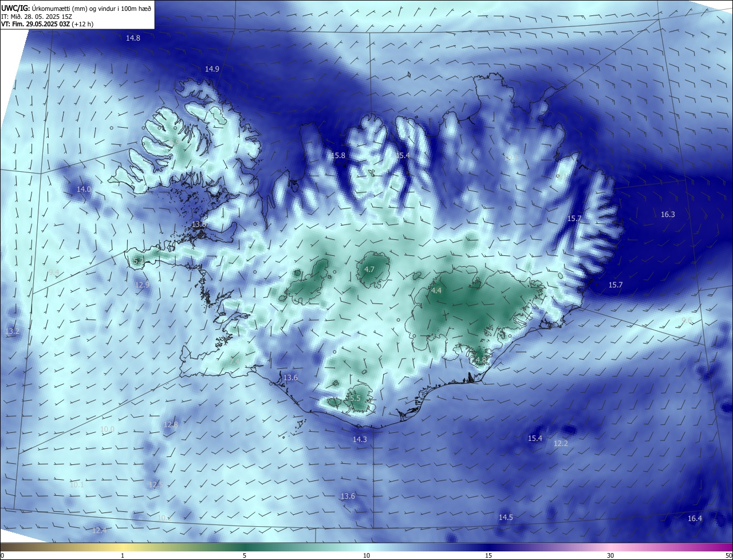The width and height of the screenshot is (733, 560).
Task: Click the 13.6 value in open sea below 14.3
Action: 348,496
